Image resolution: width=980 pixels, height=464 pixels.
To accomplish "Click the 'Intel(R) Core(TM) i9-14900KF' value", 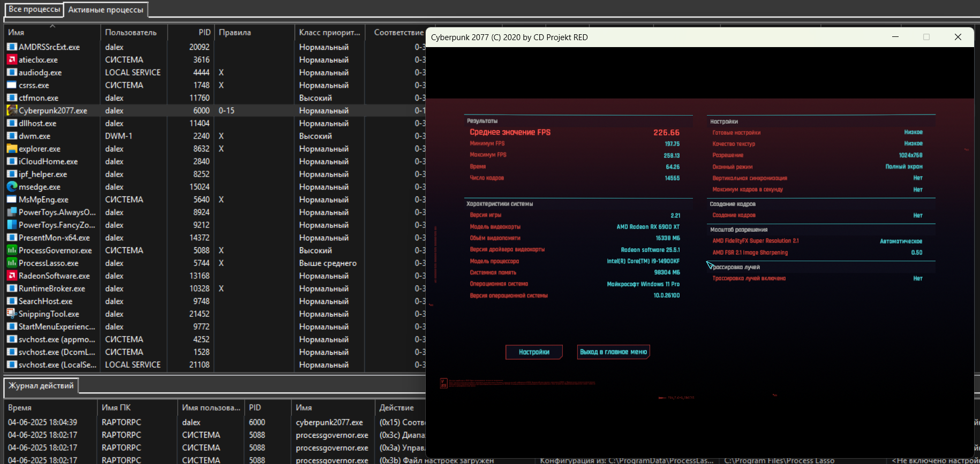I will pos(643,261).
